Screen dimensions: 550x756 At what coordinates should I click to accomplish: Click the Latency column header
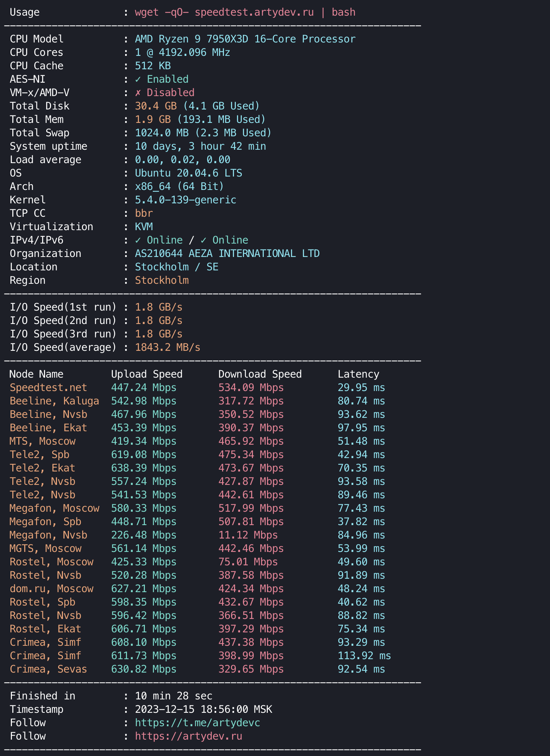point(358,374)
